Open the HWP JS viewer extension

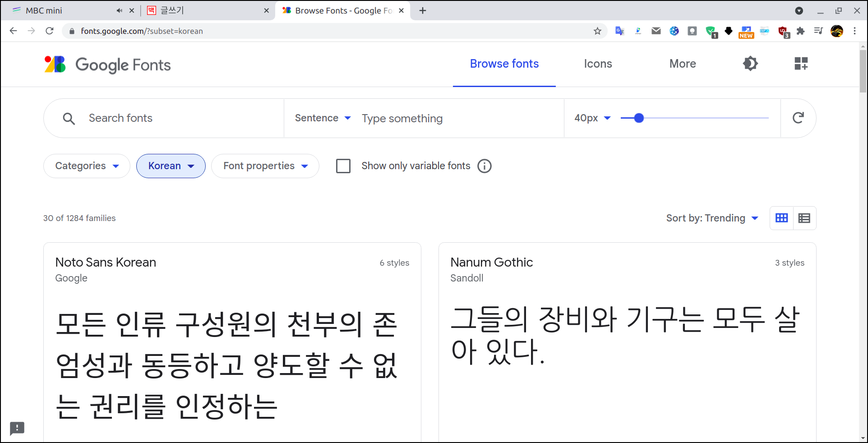point(765,31)
